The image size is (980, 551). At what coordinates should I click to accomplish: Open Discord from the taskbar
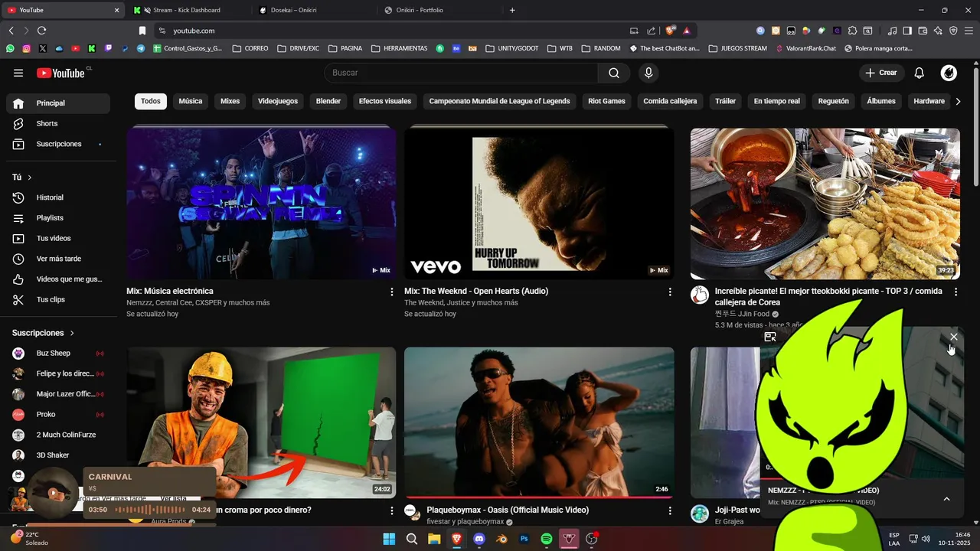coord(479,539)
